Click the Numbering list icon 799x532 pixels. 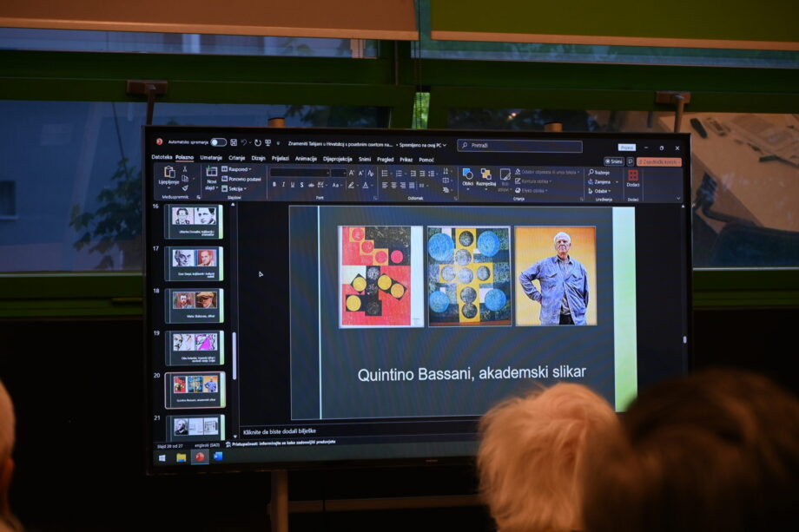click(400, 174)
